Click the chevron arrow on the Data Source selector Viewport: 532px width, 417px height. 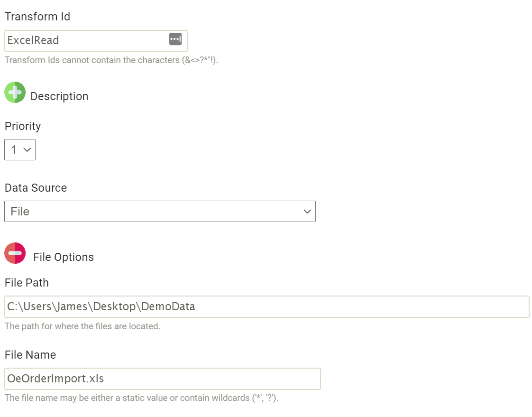point(308,211)
